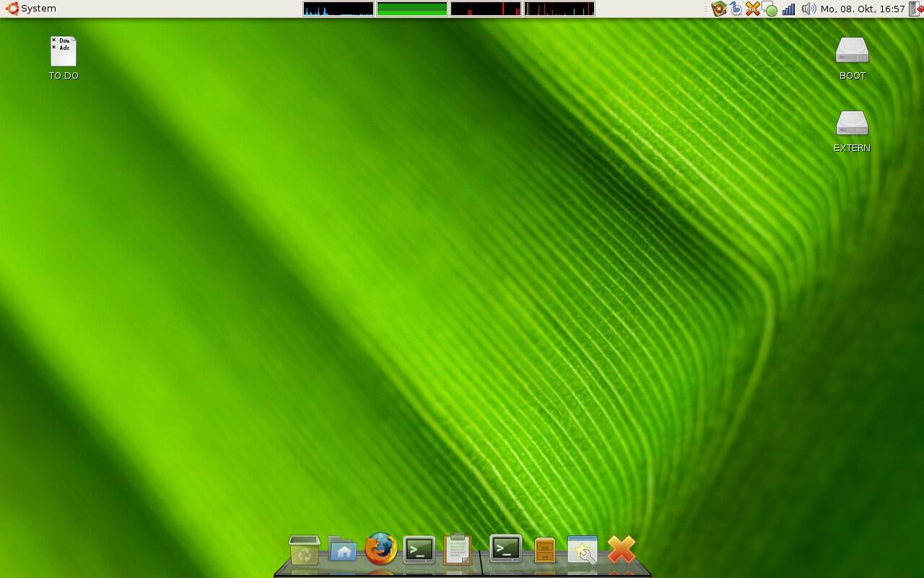Click the orange X icon in the dock

[622, 549]
